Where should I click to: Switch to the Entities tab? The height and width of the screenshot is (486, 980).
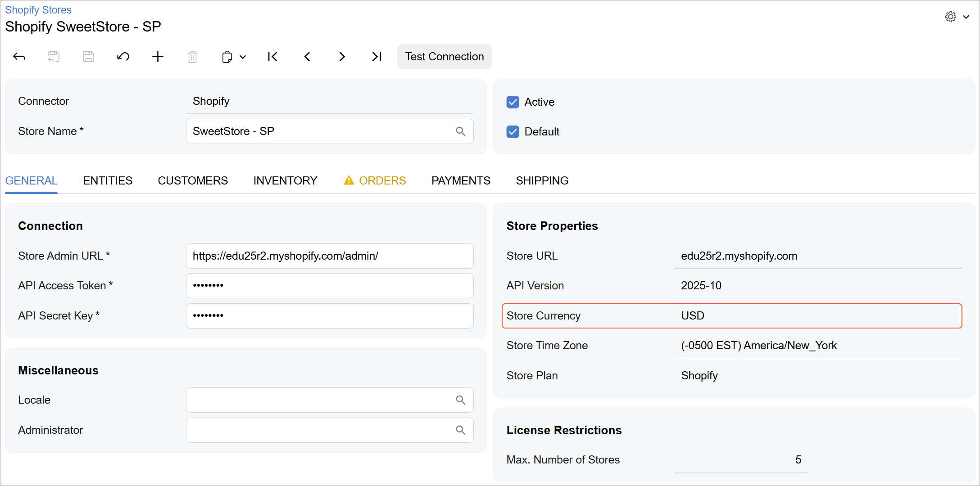point(108,181)
